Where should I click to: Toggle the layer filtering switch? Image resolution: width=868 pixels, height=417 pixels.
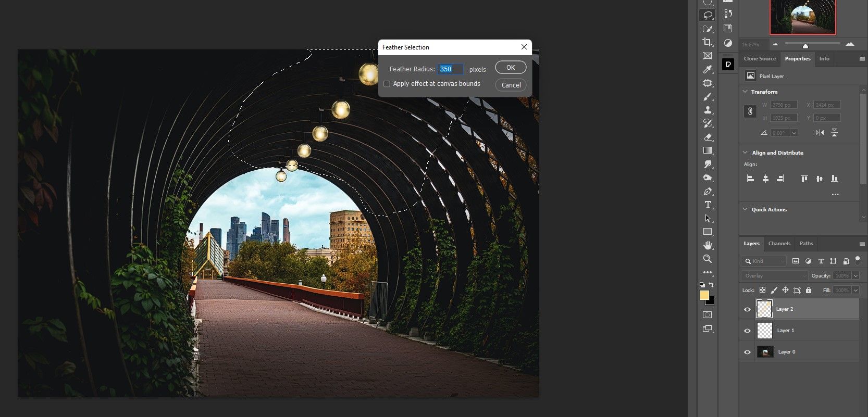[x=858, y=260]
